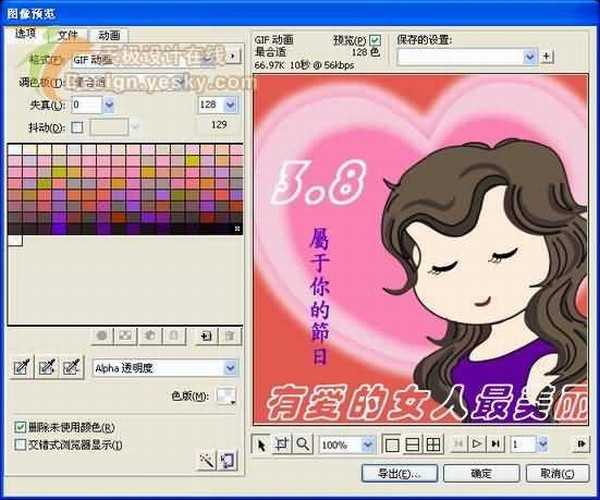Switch to the 选项 tab
This screenshot has width=600, height=500.
coord(25,34)
